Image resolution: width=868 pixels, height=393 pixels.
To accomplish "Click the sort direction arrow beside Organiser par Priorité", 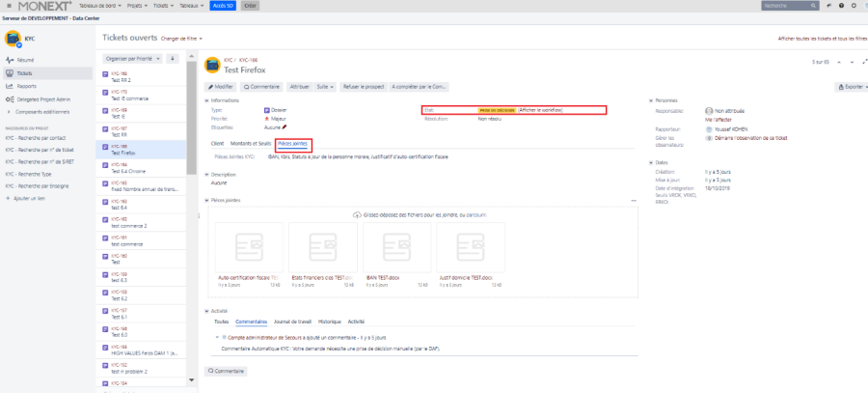I will pos(174,58).
